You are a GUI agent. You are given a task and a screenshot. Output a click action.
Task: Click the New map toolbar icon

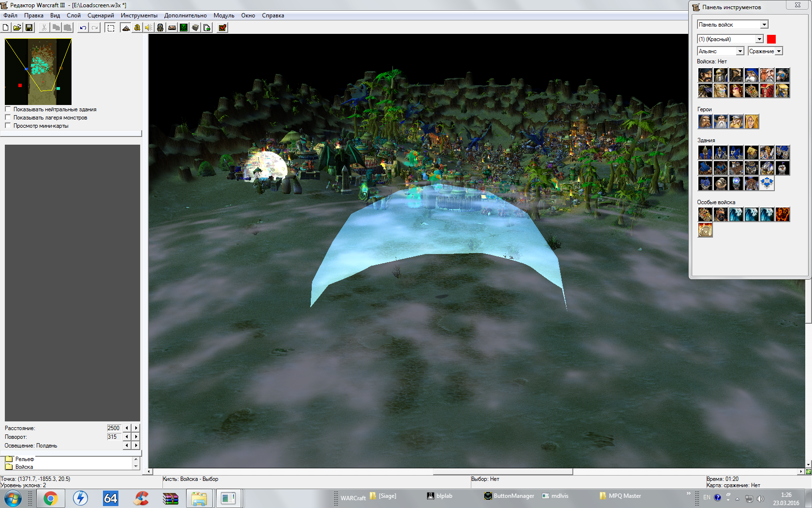6,28
